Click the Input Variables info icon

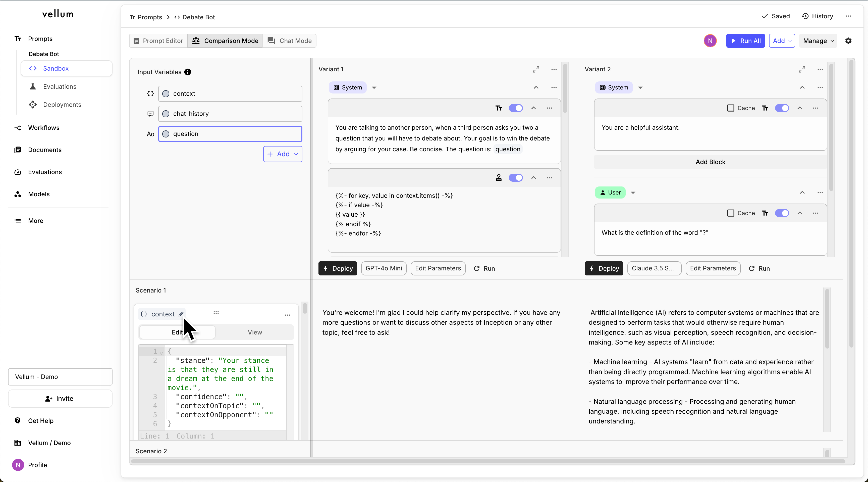[x=188, y=72]
